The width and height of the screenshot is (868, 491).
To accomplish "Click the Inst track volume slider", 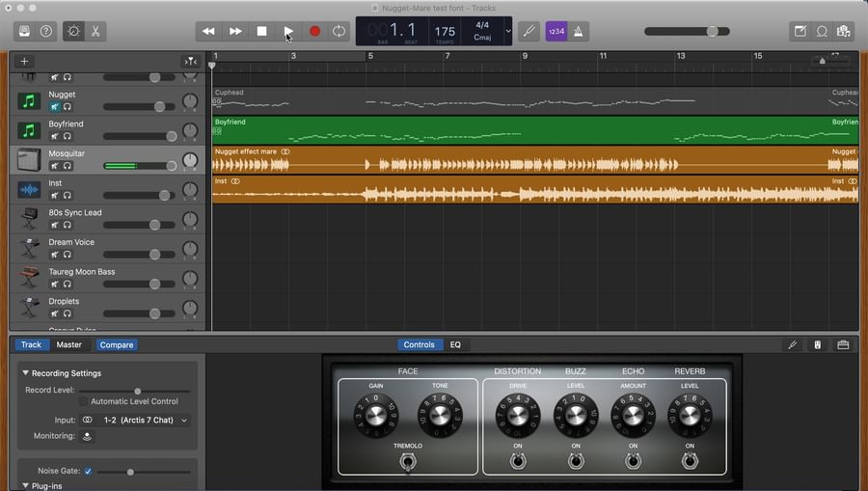I will click(140, 196).
